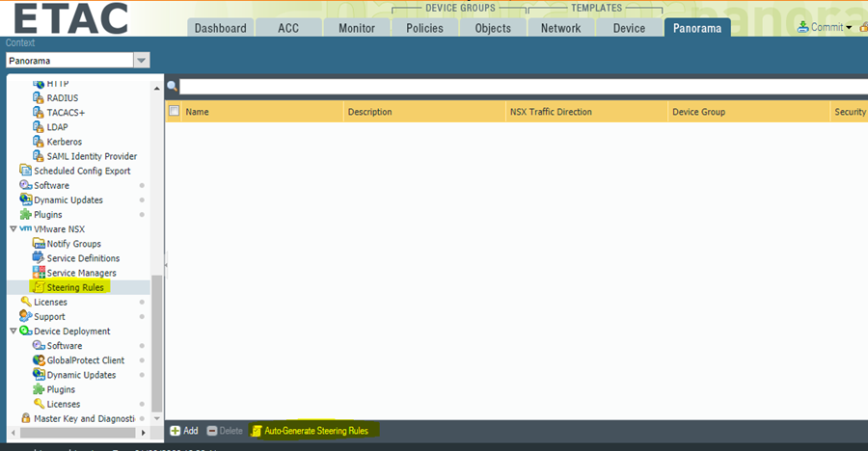Click the sidebar scroll down arrow
The height and width of the screenshot is (451, 868).
point(156,419)
